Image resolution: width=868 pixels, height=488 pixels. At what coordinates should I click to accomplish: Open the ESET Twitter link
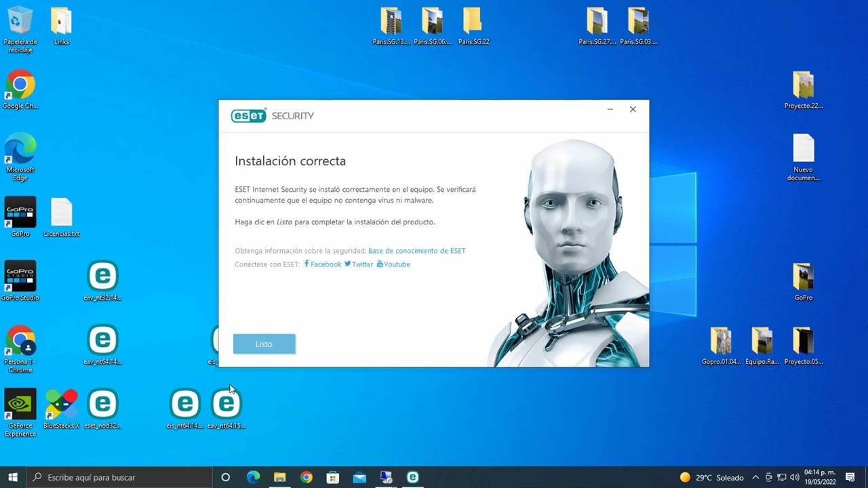pyautogui.click(x=359, y=264)
